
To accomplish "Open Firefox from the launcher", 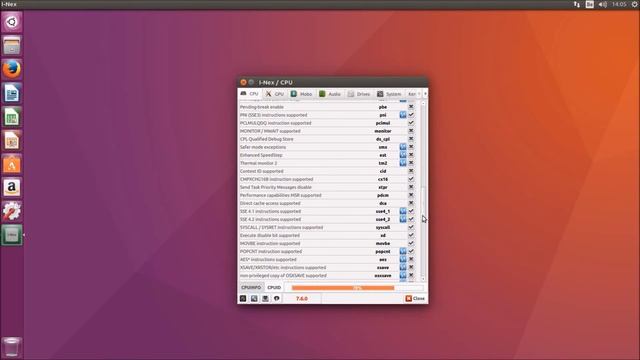I will [x=12, y=69].
